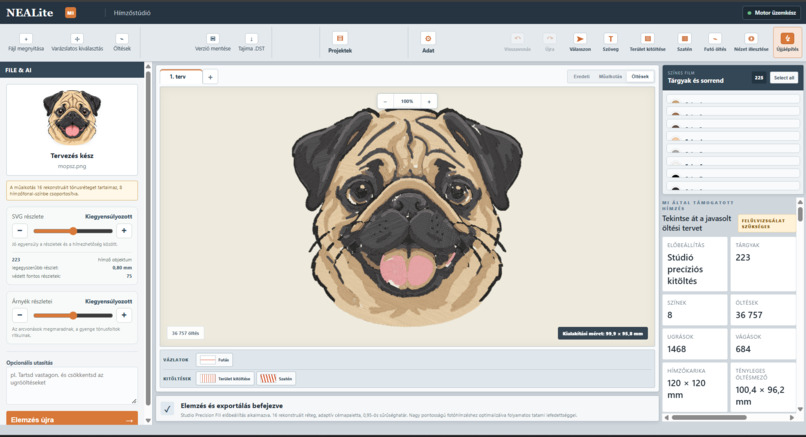Open the Projektek panel
The width and height of the screenshot is (806, 437).
(340, 42)
